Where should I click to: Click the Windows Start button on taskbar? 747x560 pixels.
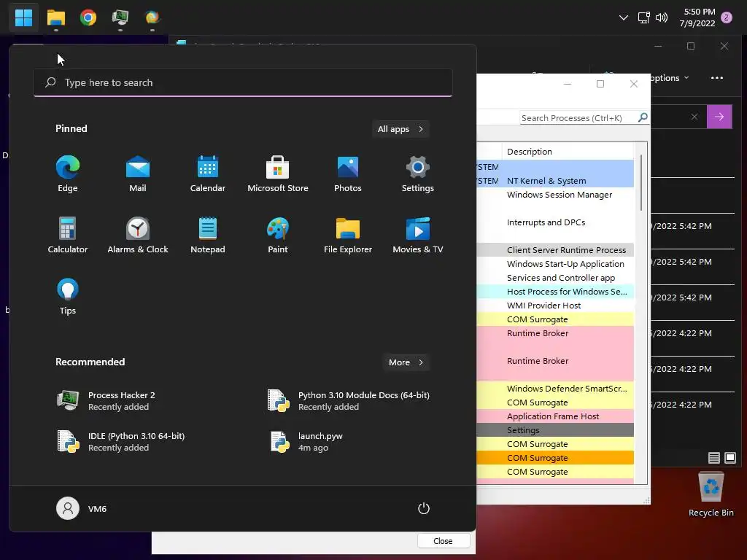(23, 17)
